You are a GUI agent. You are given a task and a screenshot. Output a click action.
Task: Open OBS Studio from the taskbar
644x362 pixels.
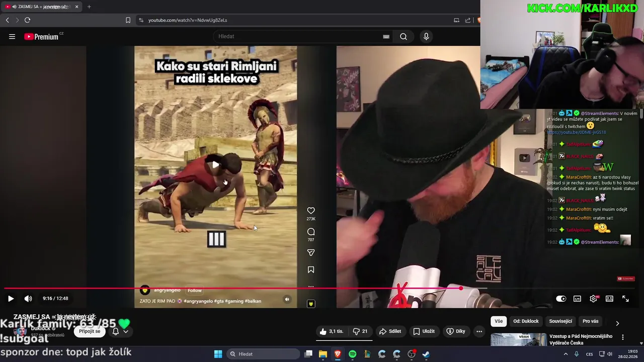412,354
